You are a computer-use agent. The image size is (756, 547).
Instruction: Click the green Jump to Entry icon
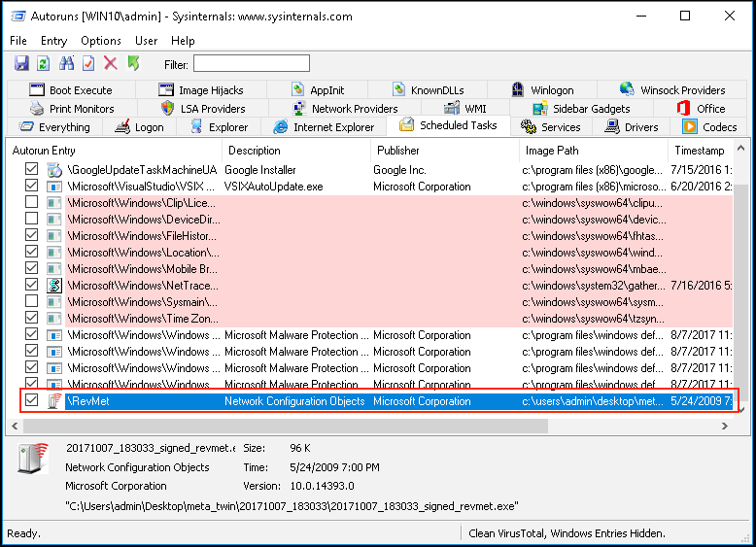pos(133,63)
